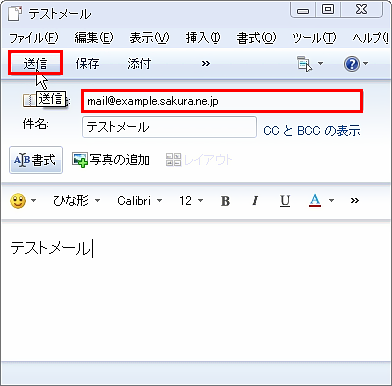Open the ひな形 stationery dropdown
The width and height of the screenshot is (392, 386).
click(x=76, y=201)
